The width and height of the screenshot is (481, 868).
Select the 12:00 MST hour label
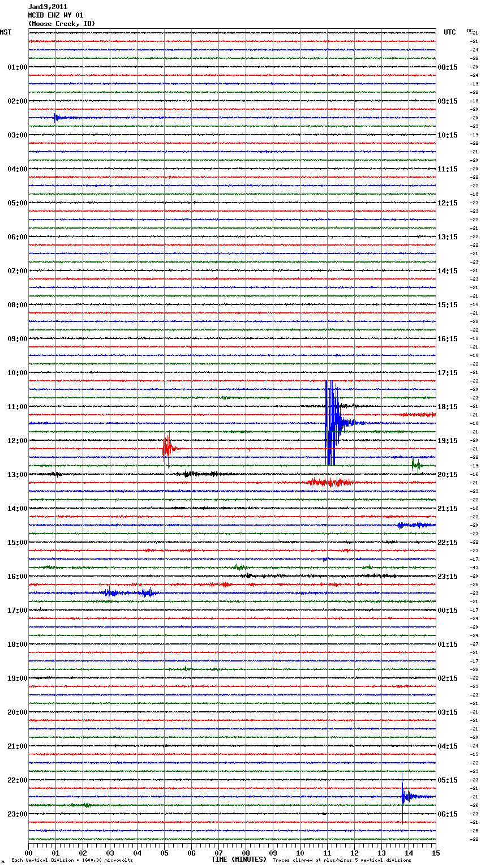click(17, 441)
